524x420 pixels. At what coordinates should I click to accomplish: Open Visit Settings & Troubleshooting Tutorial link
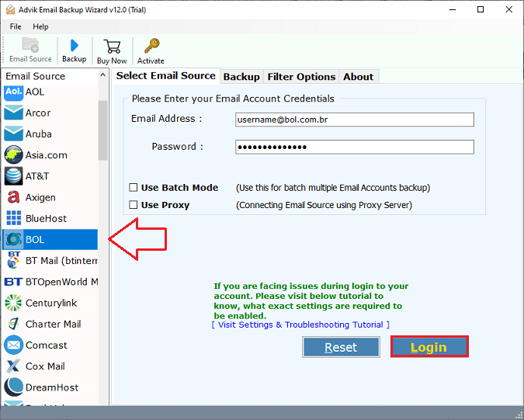click(x=300, y=325)
